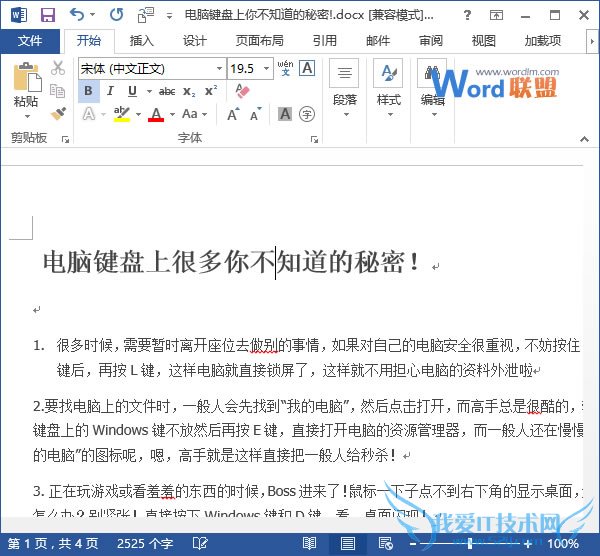The image size is (600, 556).
Task: Click ribbon display options icon
Action: coord(496,15)
